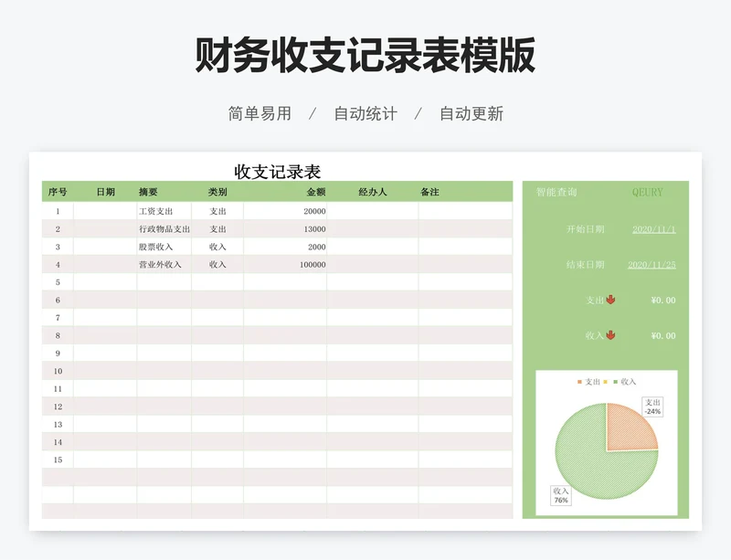Click the green 收入 legend swatch
Viewport: 731px width, 560px height.
pos(615,382)
